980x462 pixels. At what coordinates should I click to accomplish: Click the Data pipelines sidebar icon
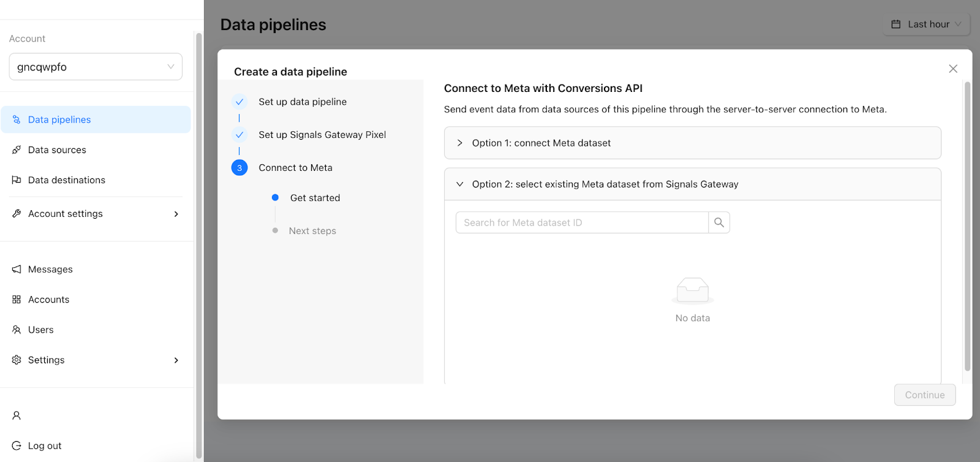coord(17,119)
